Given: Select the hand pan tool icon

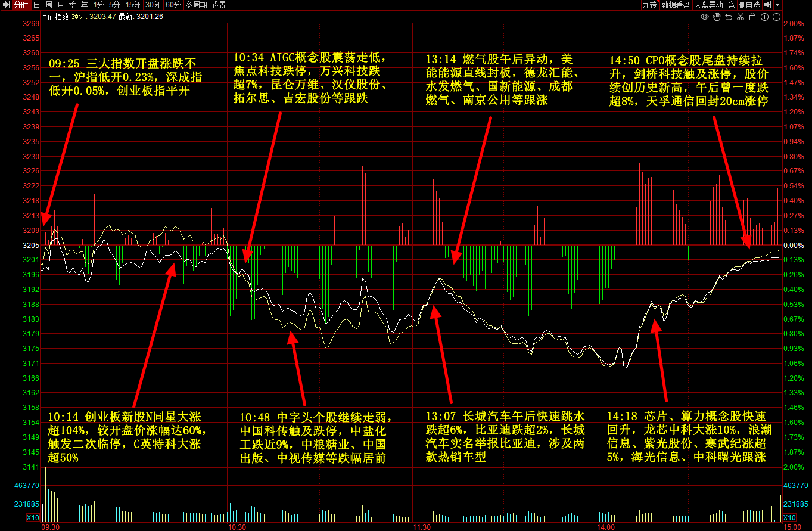Looking at the screenshot, I should (717, 17).
